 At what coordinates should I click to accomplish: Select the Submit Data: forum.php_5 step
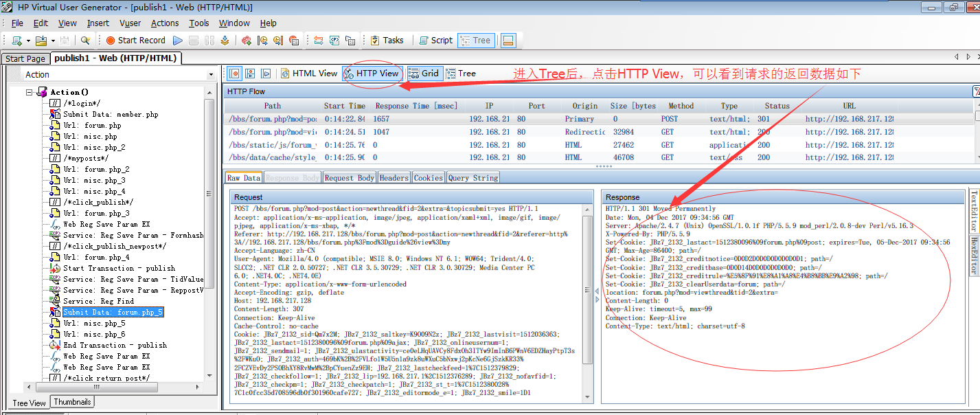click(113, 312)
